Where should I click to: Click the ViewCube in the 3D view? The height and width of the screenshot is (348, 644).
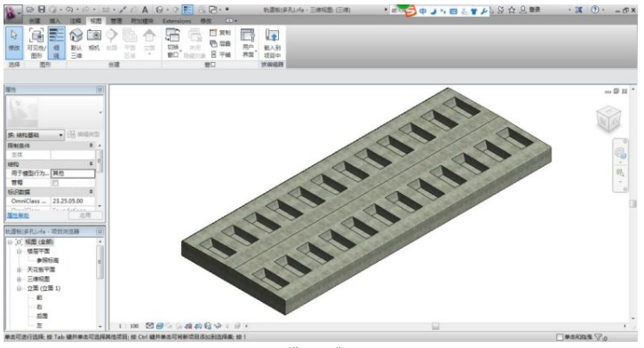608,119
